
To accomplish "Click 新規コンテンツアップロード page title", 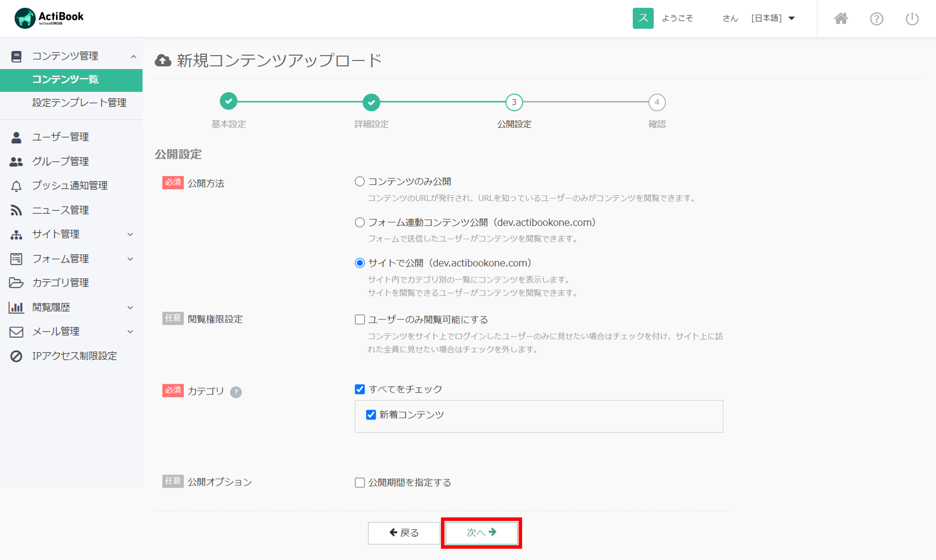I will click(279, 60).
